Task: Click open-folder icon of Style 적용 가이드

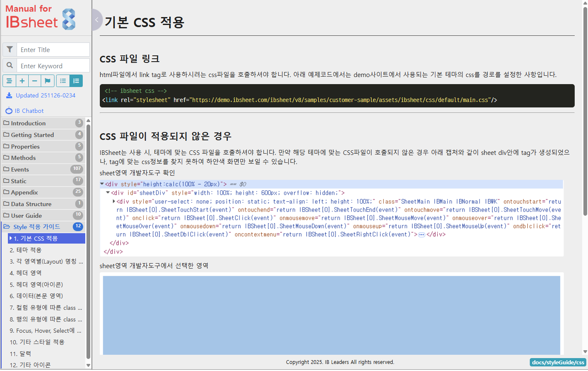Action: (7, 227)
